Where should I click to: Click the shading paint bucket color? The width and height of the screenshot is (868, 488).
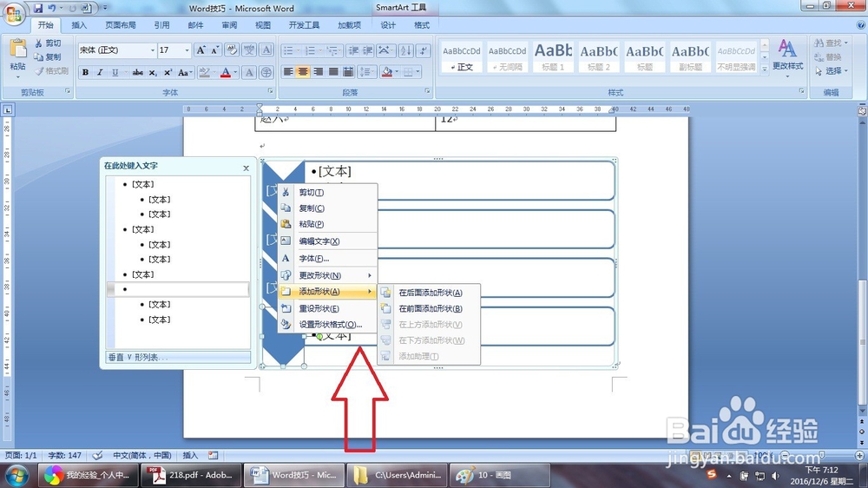click(387, 72)
